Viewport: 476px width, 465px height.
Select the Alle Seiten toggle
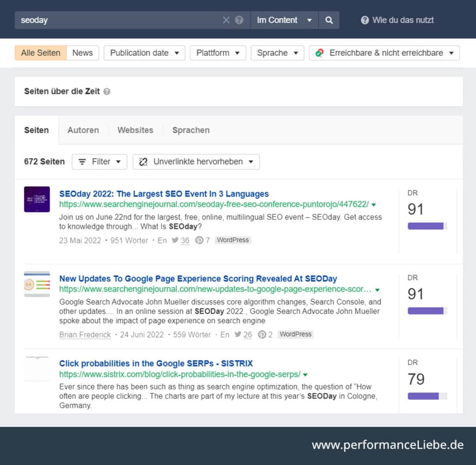41,53
